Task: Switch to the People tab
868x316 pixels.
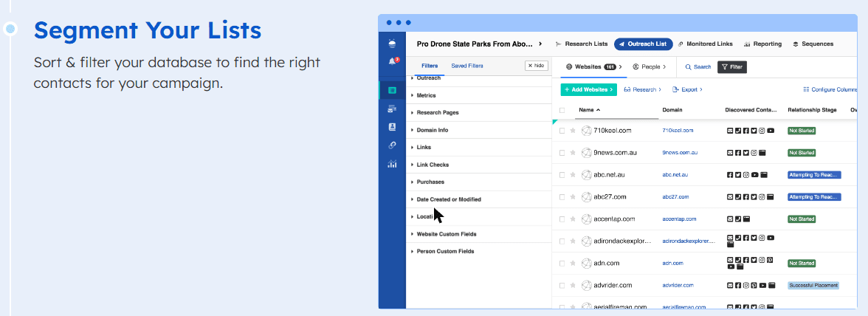Action: 650,67
